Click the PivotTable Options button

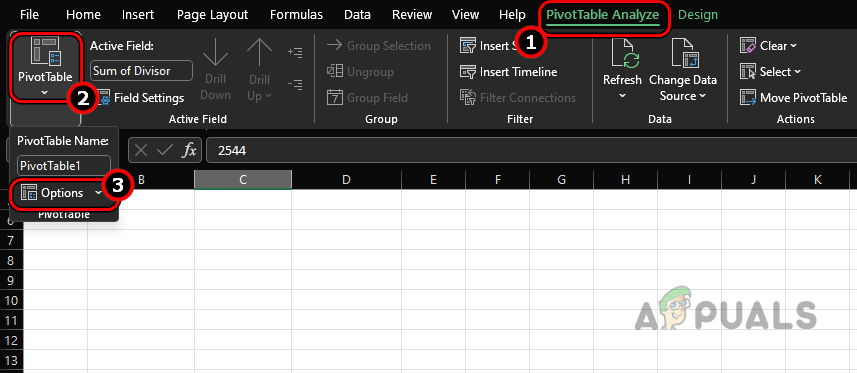(x=52, y=193)
